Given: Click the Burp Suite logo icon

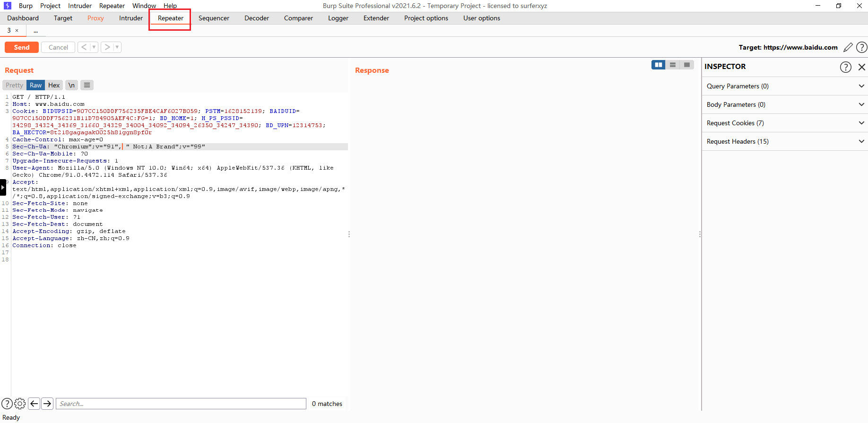Looking at the screenshot, I should click(x=7, y=6).
